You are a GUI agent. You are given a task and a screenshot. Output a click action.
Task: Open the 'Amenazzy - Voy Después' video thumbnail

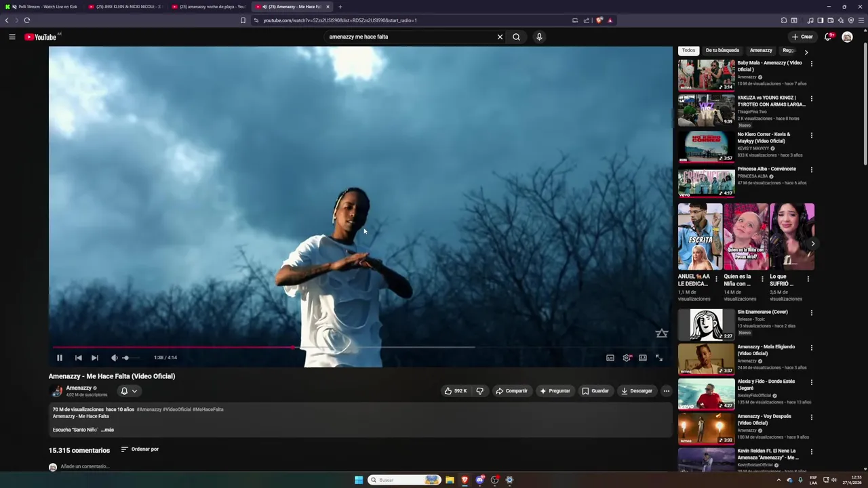pyautogui.click(x=706, y=428)
